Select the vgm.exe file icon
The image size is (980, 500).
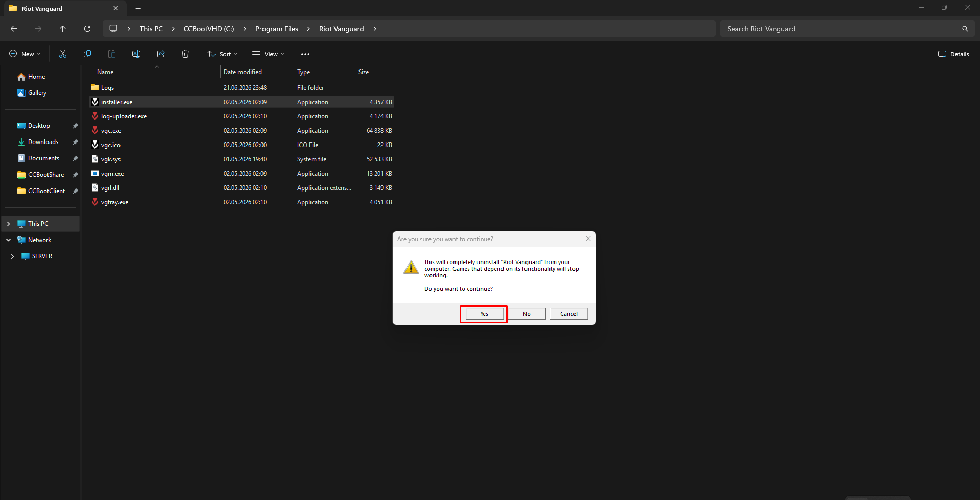click(95, 173)
